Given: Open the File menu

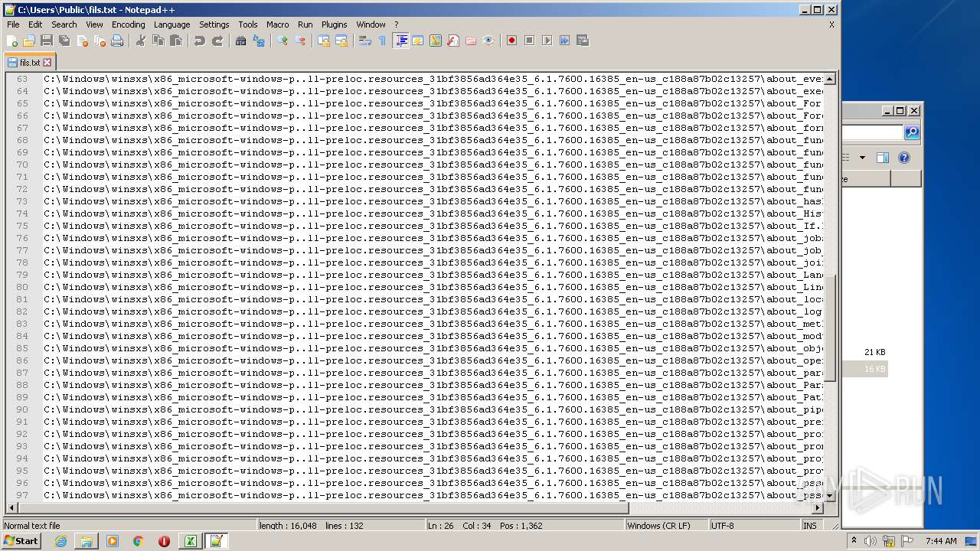Looking at the screenshot, I should pyautogui.click(x=13, y=24).
